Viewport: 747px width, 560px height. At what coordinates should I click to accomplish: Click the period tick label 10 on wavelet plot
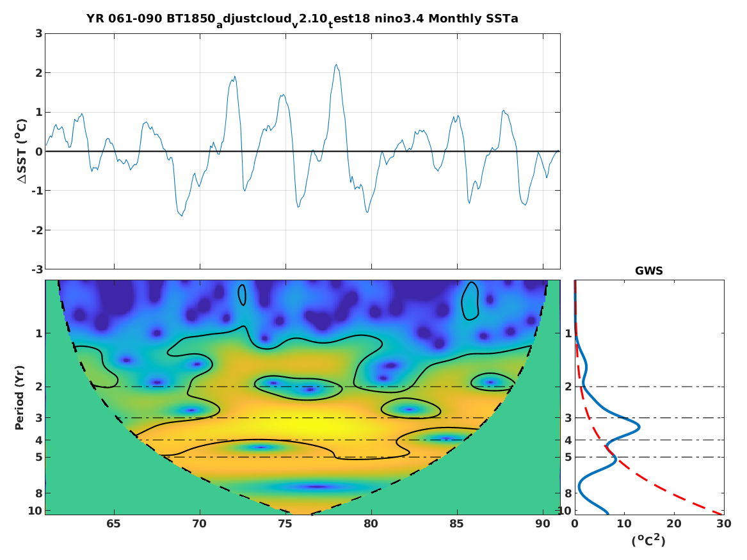tap(35, 511)
